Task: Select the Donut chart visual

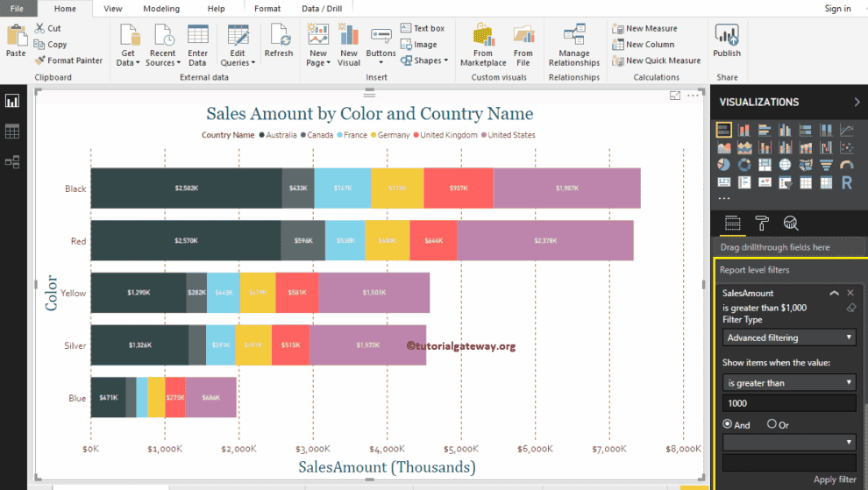Action: coord(744,165)
